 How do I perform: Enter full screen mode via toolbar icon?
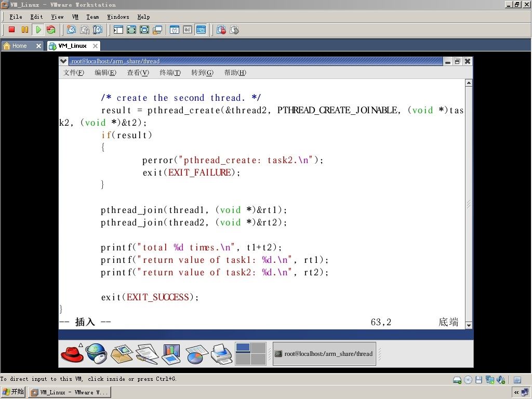point(144,30)
